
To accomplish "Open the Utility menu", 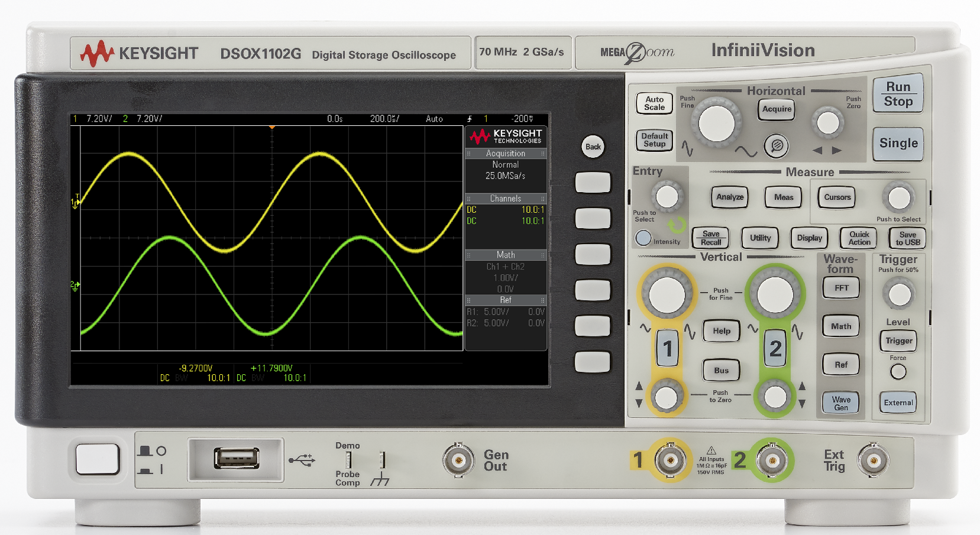I will point(760,238).
